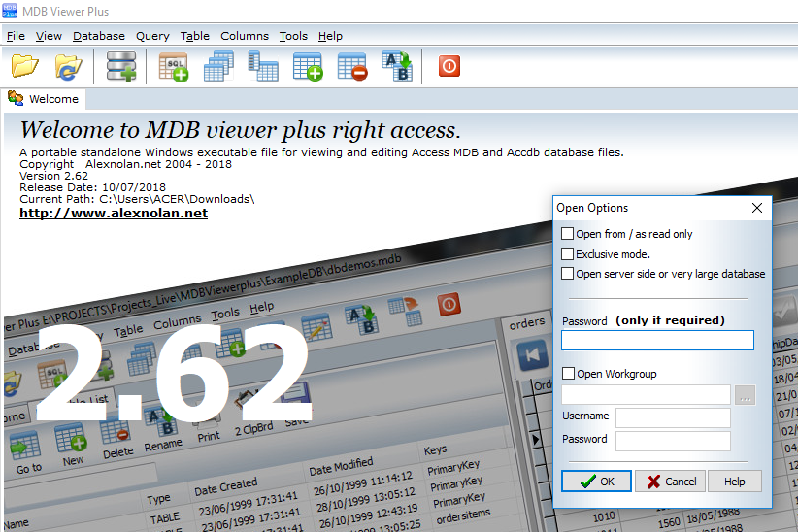Open the Database menu
The width and height of the screenshot is (798, 532).
[x=99, y=36]
